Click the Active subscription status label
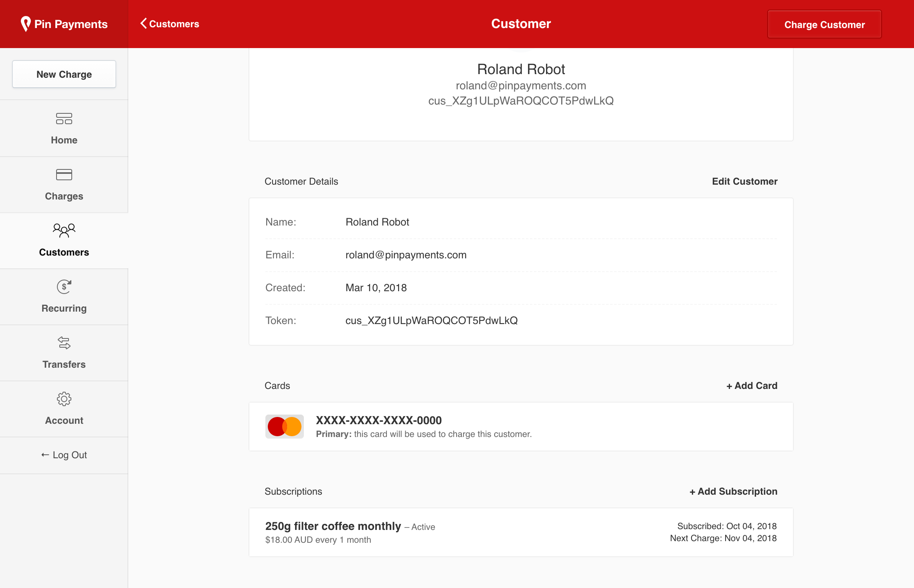Viewport: 914px width, 588px height. click(423, 527)
